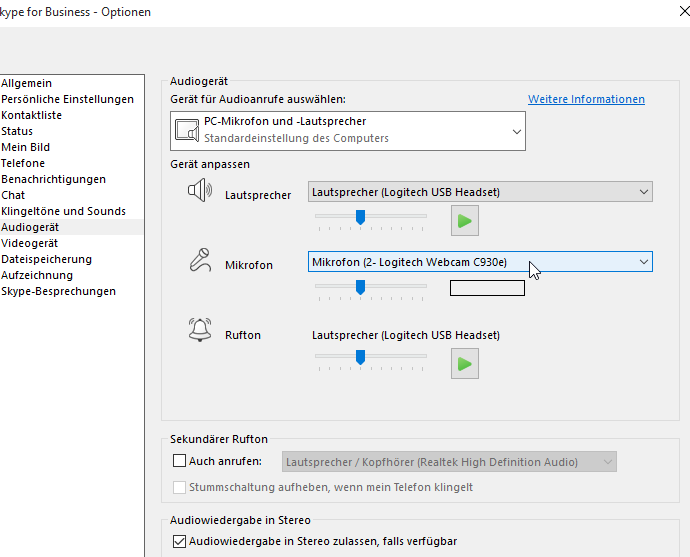Click the Lautsprecher volume slider handle
This screenshot has height=557, width=690.
coord(360,217)
